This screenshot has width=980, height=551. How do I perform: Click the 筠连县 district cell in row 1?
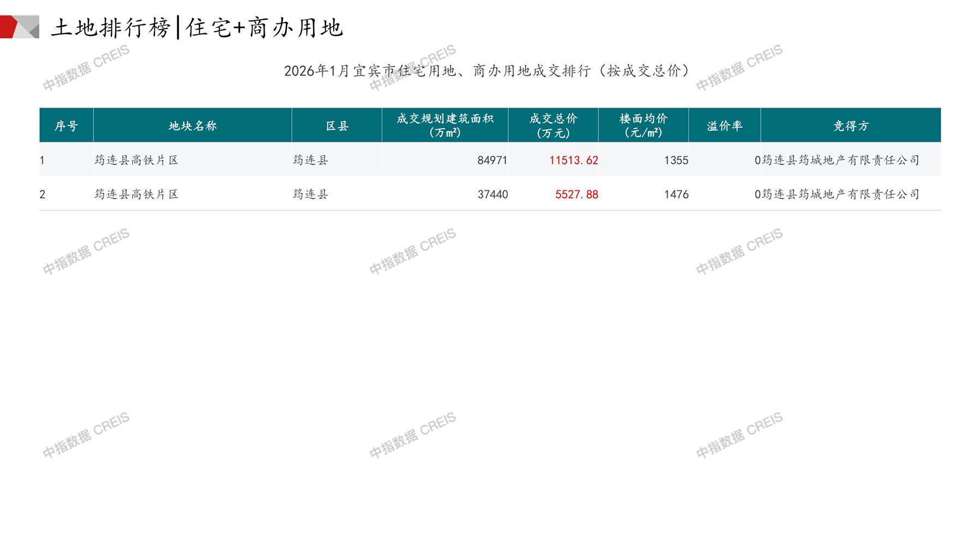[310, 160]
